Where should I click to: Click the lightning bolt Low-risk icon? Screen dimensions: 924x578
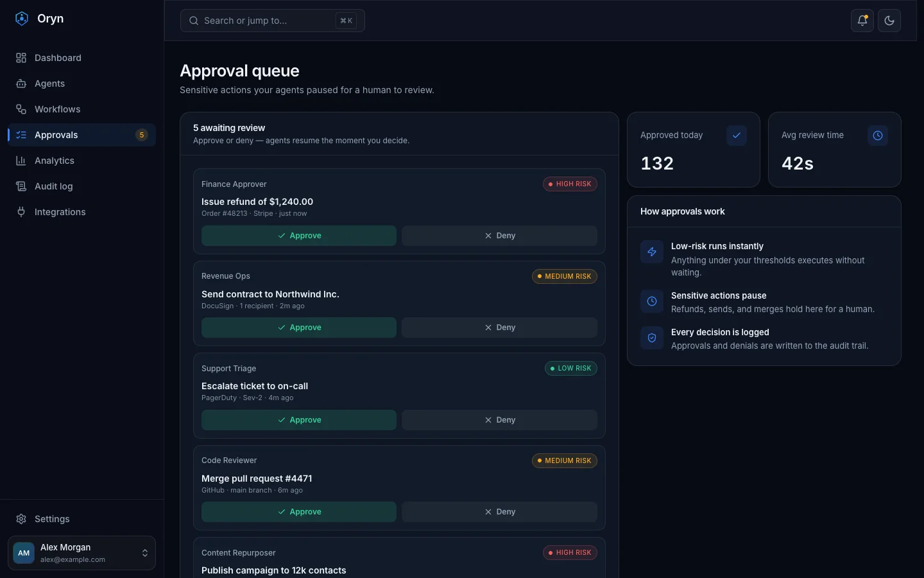652,252
